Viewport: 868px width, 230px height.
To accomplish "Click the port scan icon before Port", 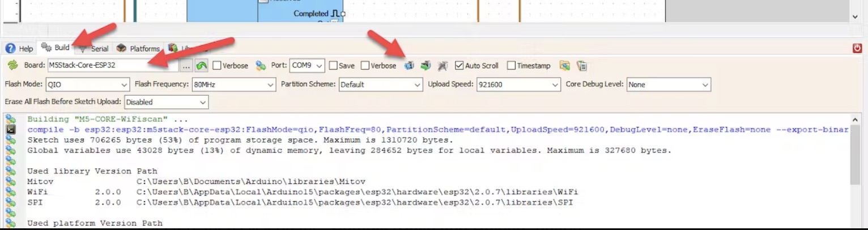I will [261, 66].
